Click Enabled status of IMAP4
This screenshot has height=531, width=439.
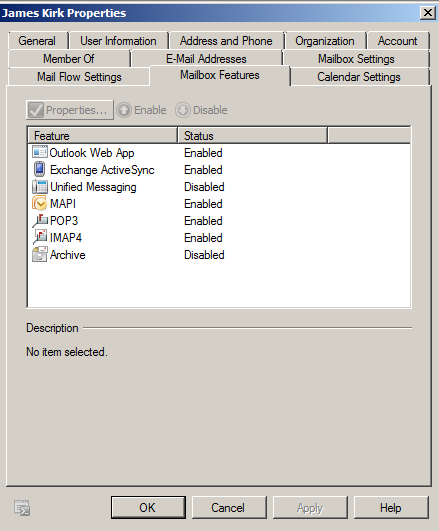click(x=203, y=237)
